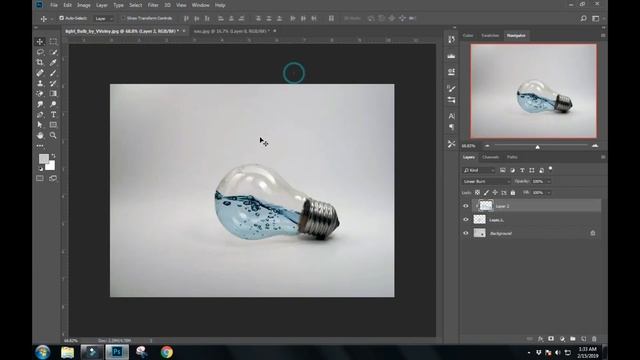This screenshot has width=640, height=360.
Task: Add a layer style with fx button
Action: pos(540,339)
